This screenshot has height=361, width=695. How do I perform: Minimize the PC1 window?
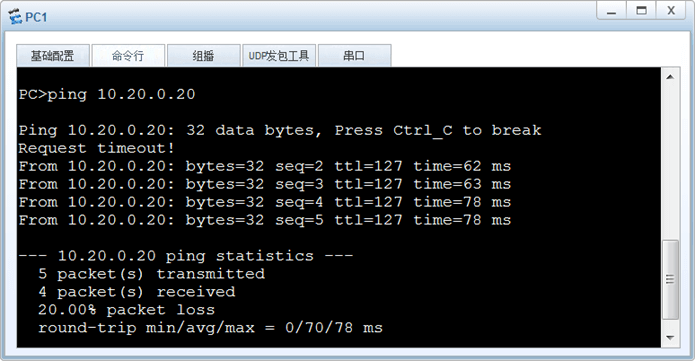click(611, 11)
